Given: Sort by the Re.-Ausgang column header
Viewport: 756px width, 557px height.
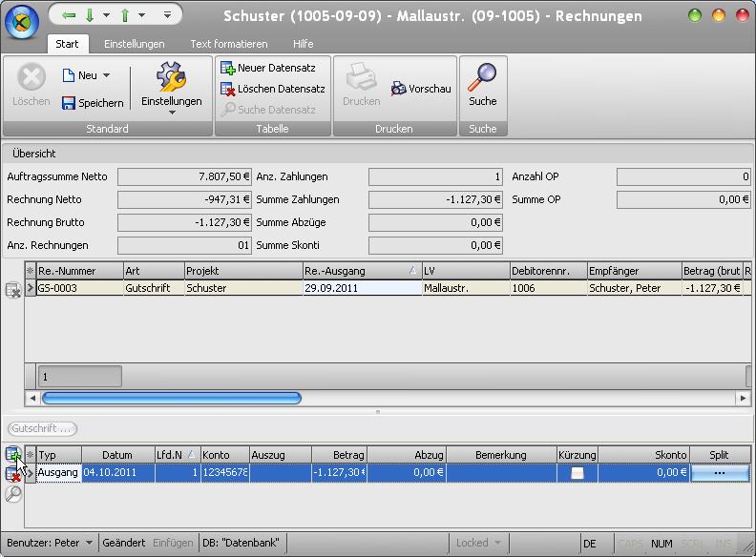Looking at the screenshot, I should pos(362,271).
